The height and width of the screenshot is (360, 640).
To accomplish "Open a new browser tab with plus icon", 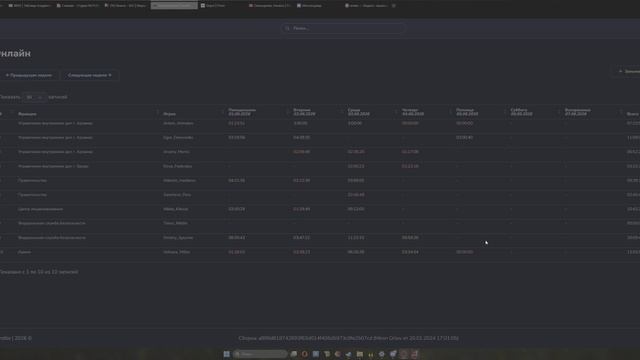I will pyautogui.click(x=394, y=6).
